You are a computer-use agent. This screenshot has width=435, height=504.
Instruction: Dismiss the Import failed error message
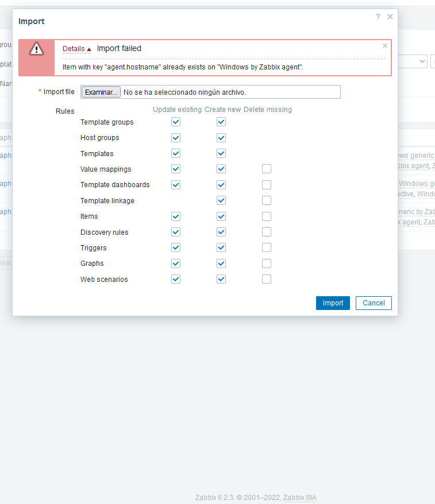point(385,46)
